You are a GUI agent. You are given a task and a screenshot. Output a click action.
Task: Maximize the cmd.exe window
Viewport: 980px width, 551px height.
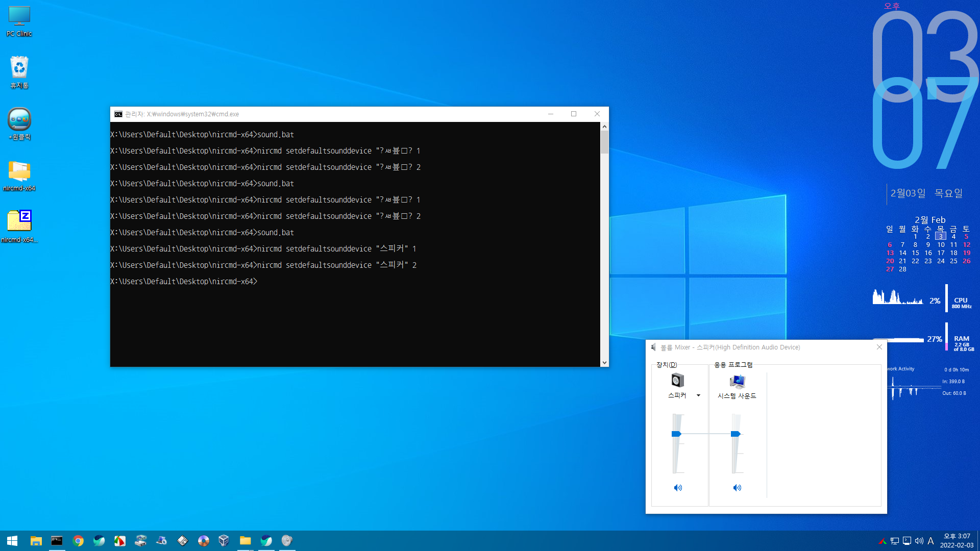(574, 114)
